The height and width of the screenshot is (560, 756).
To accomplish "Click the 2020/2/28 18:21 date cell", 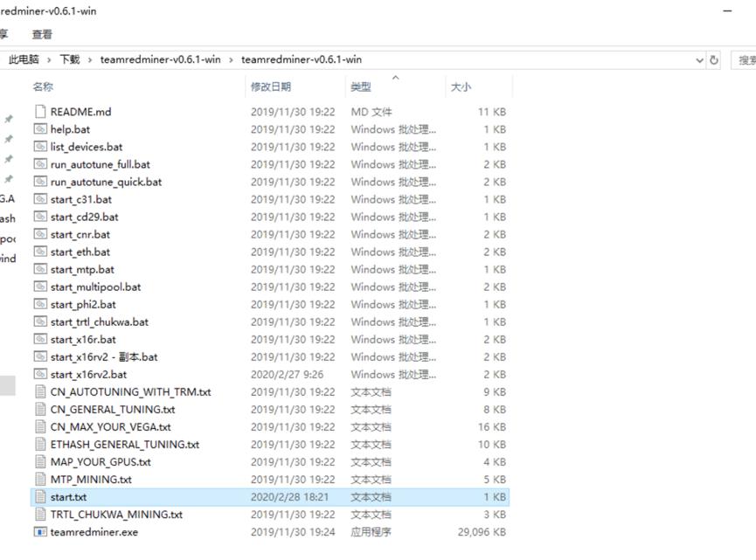I will 289,497.
